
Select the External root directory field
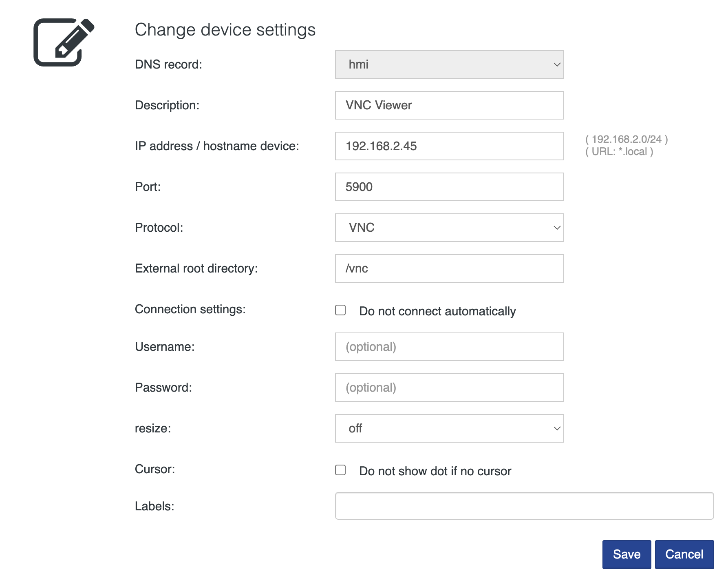(x=449, y=268)
